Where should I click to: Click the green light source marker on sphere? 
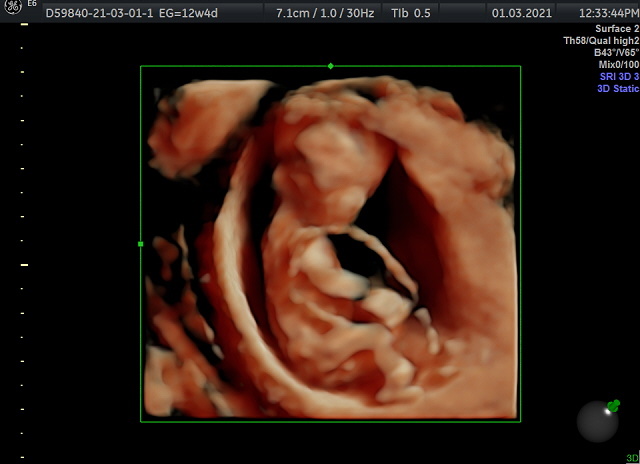[613, 405]
